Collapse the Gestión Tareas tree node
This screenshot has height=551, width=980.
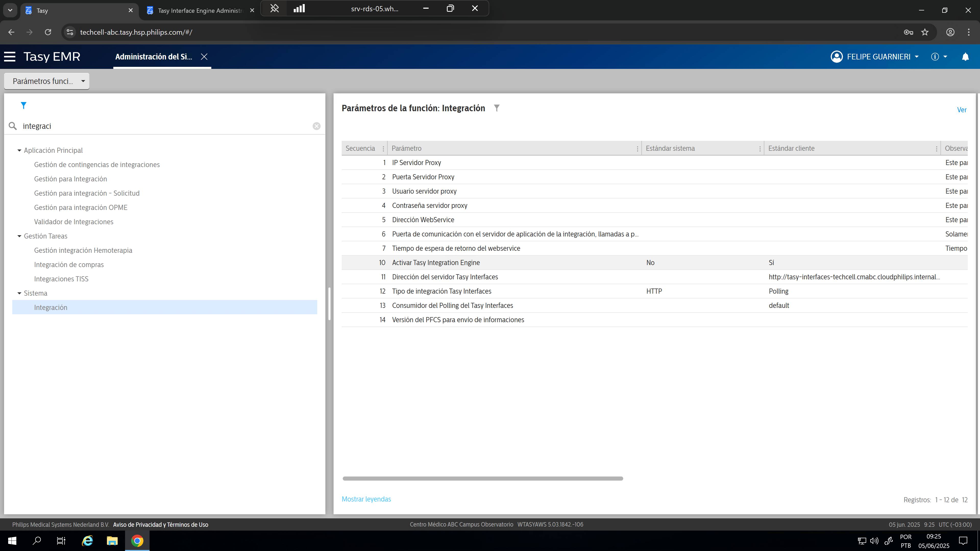19,236
